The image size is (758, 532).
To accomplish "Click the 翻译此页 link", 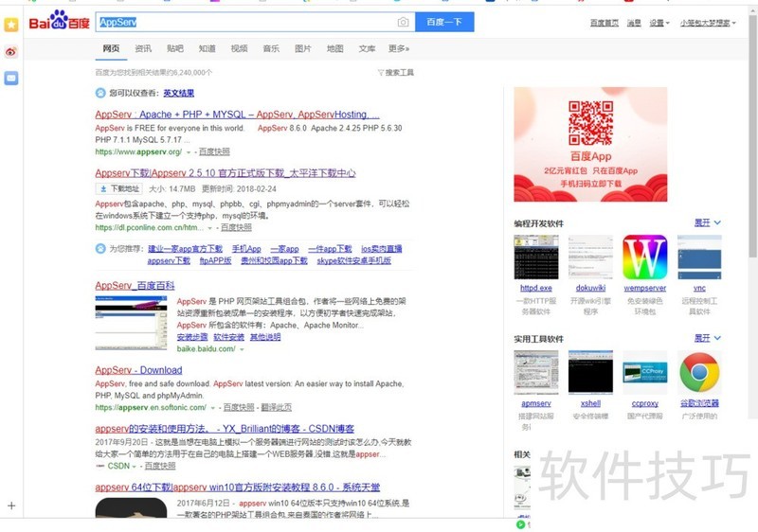I will pyautogui.click(x=276, y=407).
